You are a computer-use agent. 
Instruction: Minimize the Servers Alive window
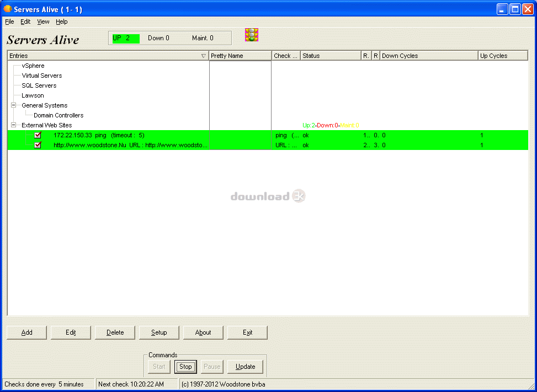(502, 9)
